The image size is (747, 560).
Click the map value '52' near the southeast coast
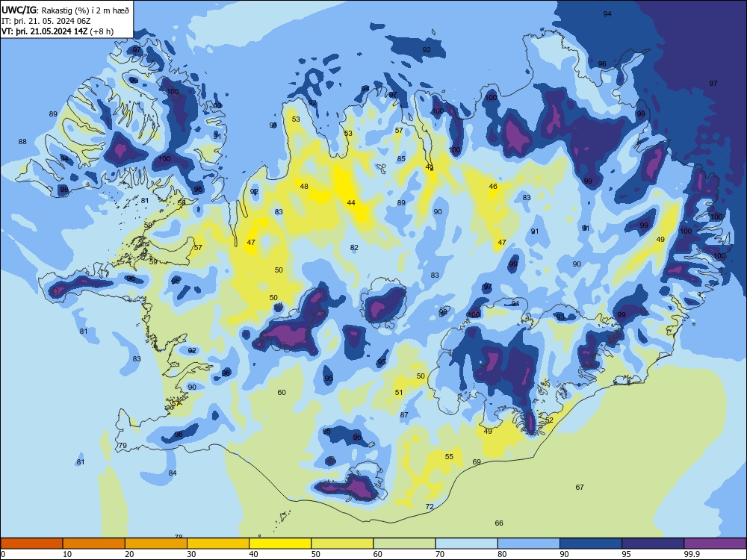pos(549,420)
